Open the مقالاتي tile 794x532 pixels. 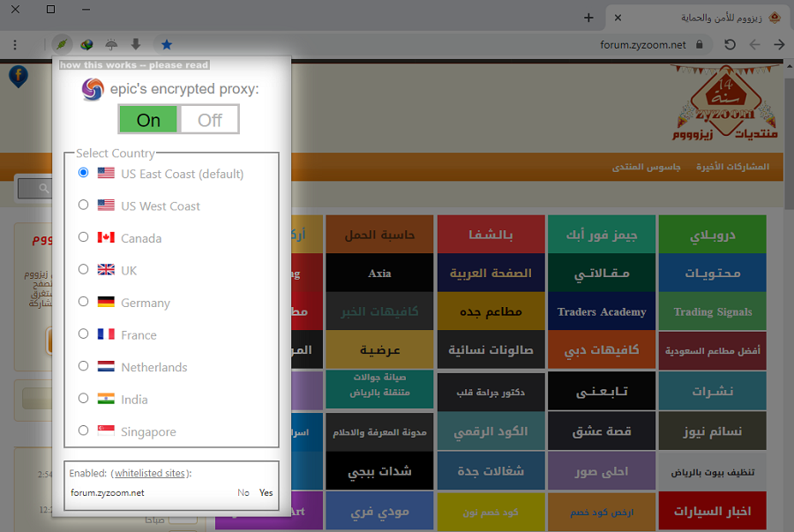(602, 273)
